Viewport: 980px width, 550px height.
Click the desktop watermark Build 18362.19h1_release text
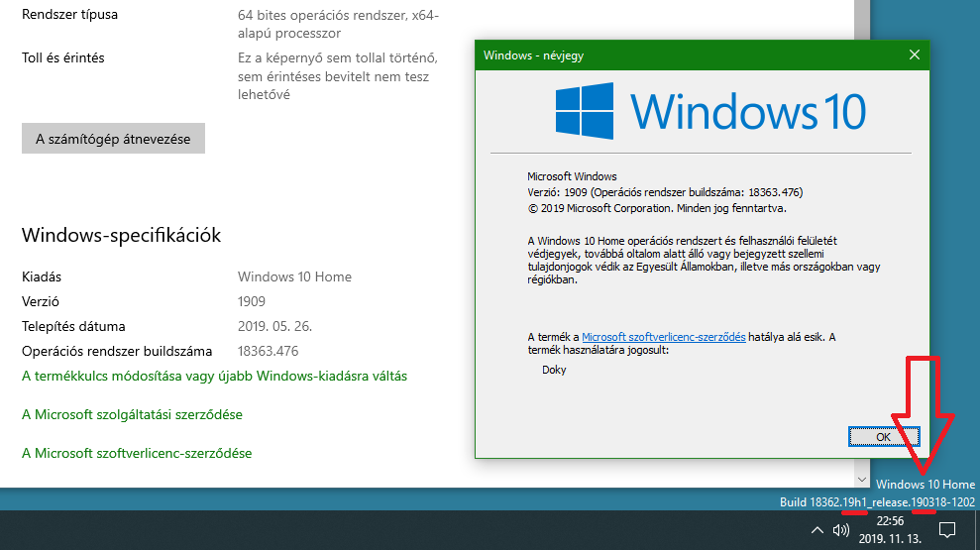click(x=877, y=501)
